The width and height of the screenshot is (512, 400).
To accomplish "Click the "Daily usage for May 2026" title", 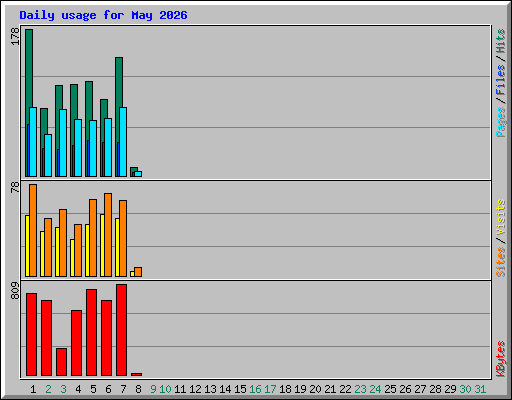I will (103, 15).
